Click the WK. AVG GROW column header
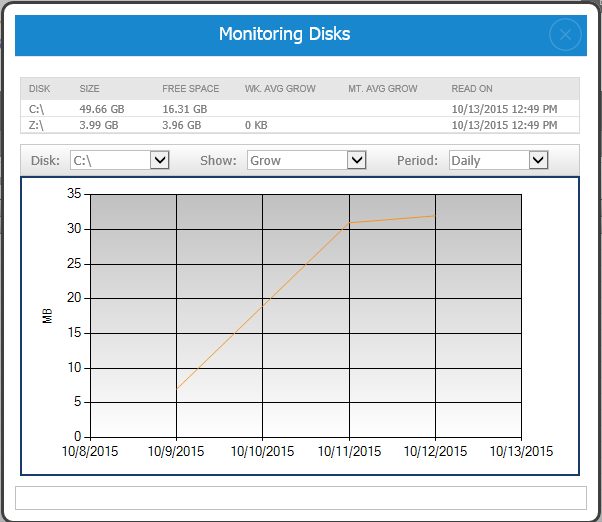The height and width of the screenshot is (522, 602). tap(280, 89)
